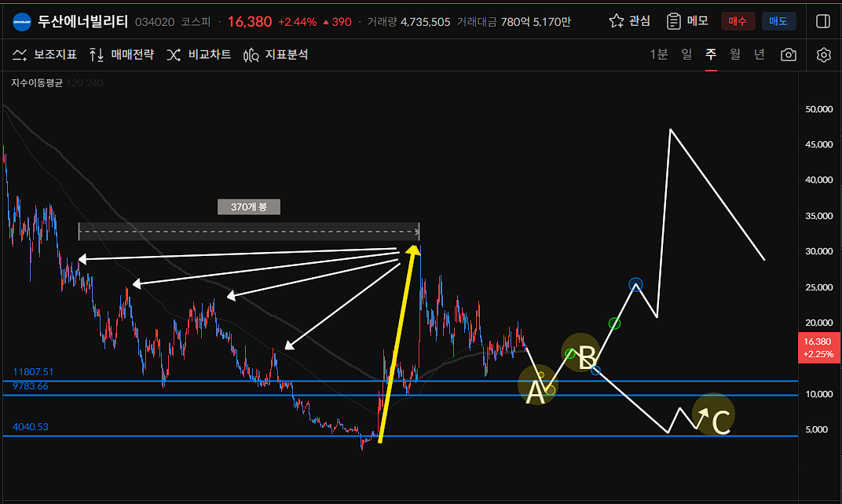Open the 보조지표 indicator icon
Screen dimensions: 842x504
click(x=20, y=55)
